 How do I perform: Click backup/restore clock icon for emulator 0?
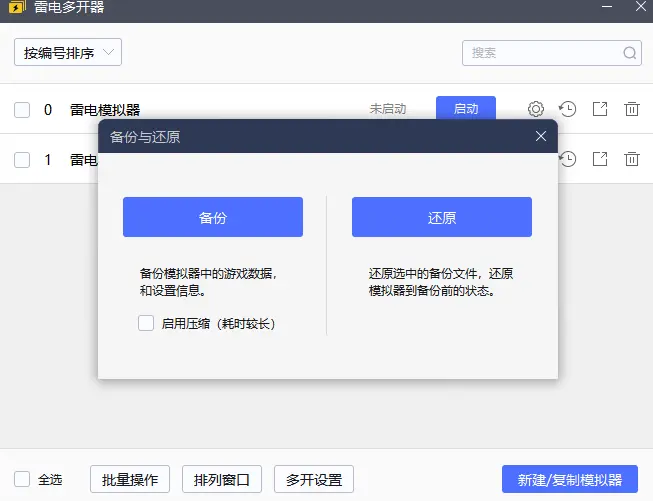[568, 109]
